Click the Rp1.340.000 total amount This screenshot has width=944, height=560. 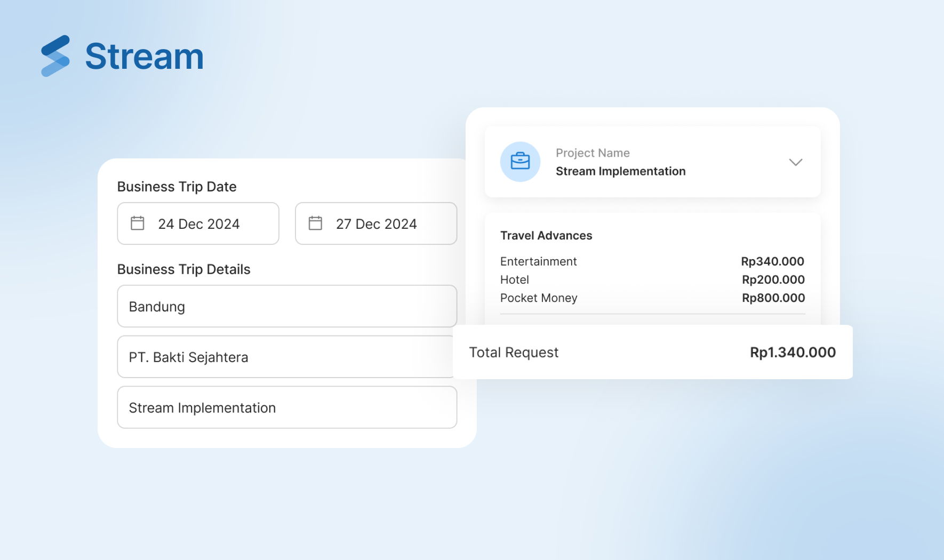coord(793,353)
